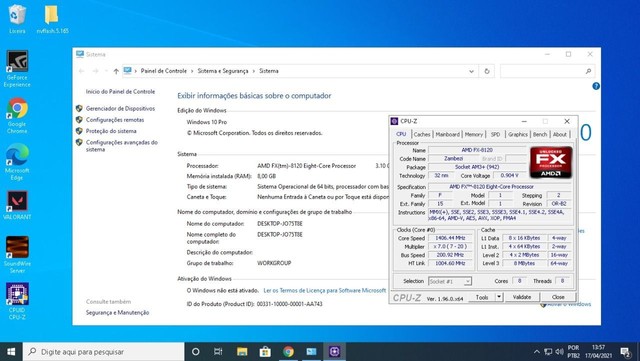
Task: Click the Multiplier value x 7.0
Action: (450, 247)
